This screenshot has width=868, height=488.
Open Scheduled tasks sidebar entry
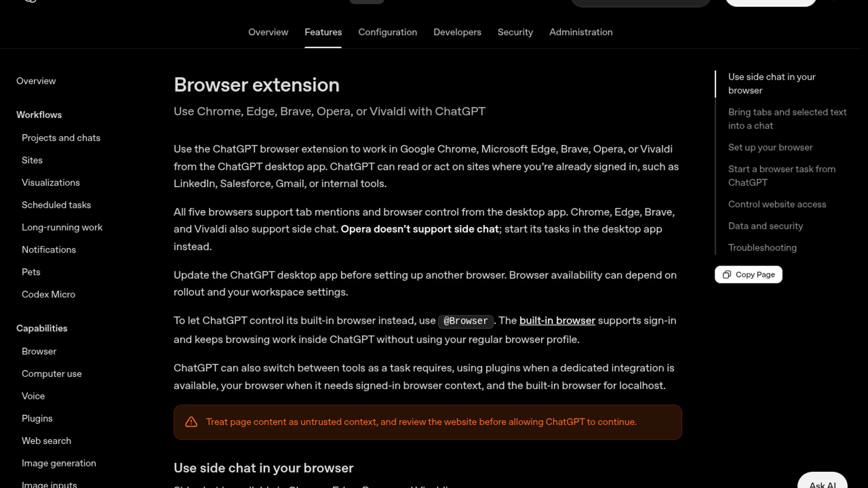57,205
